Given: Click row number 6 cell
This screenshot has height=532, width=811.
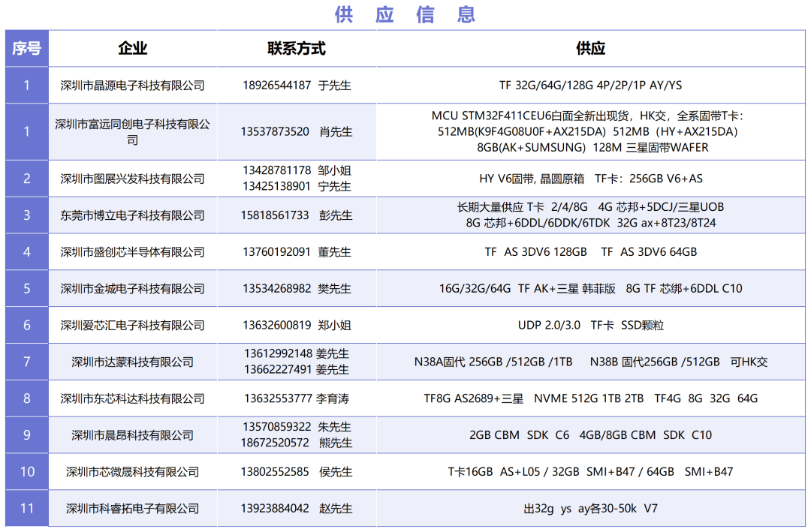Looking at the screenshot, I should 27,326.
